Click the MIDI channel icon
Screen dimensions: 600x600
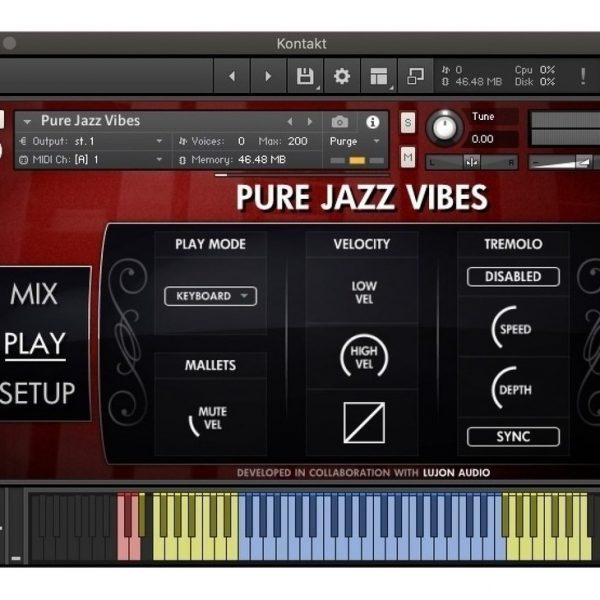[x=23, y=160]
